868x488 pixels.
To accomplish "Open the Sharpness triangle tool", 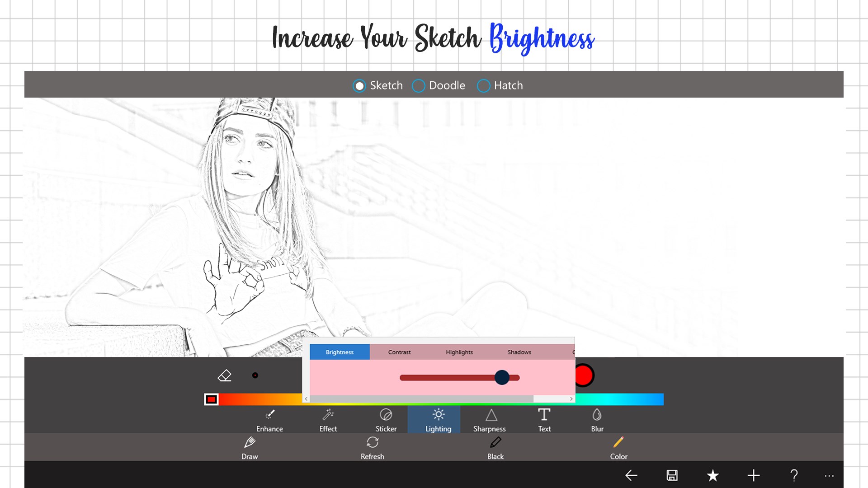I will tap(490, 420).
